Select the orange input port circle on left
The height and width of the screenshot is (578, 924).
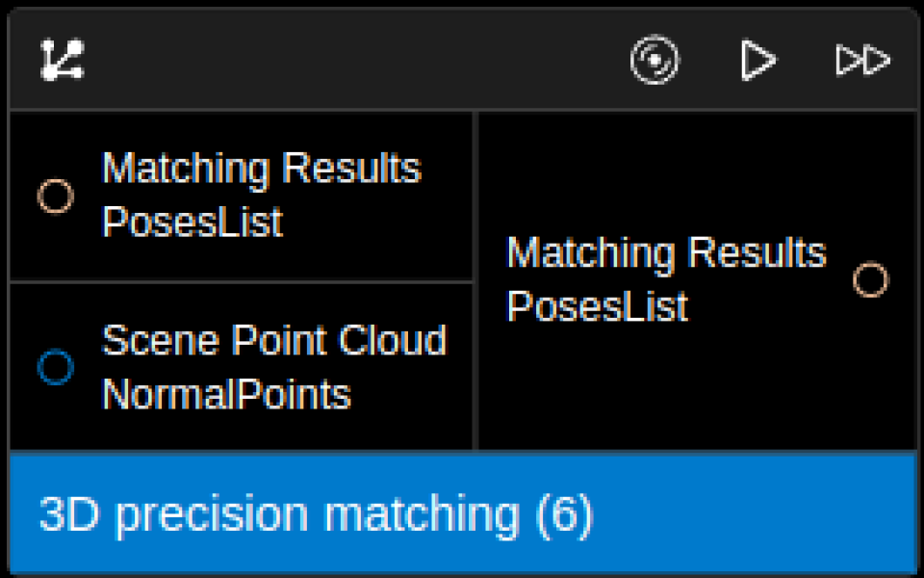[55, 196]
